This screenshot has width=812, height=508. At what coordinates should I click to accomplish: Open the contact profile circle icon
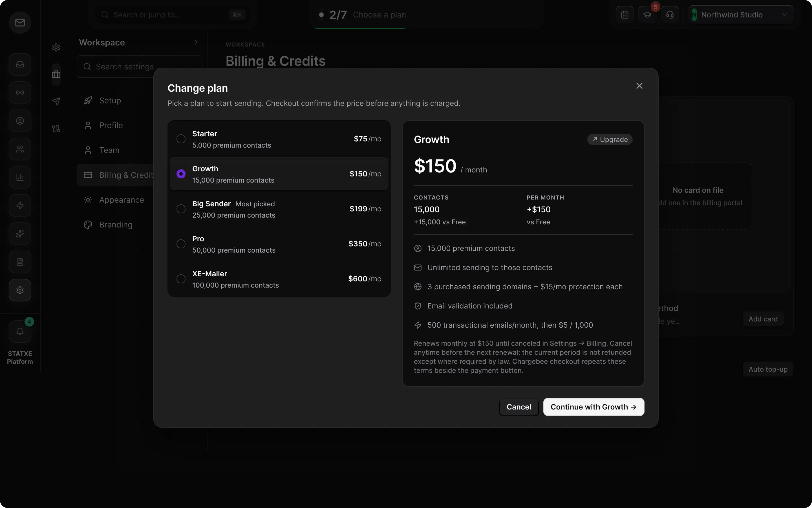pos(20,121)
